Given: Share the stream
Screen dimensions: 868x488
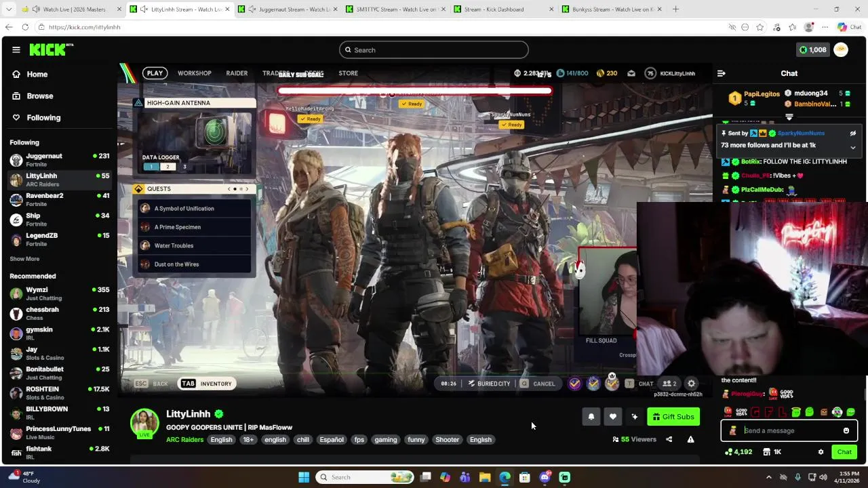Looking at the screenshot, I should (669, 439).
